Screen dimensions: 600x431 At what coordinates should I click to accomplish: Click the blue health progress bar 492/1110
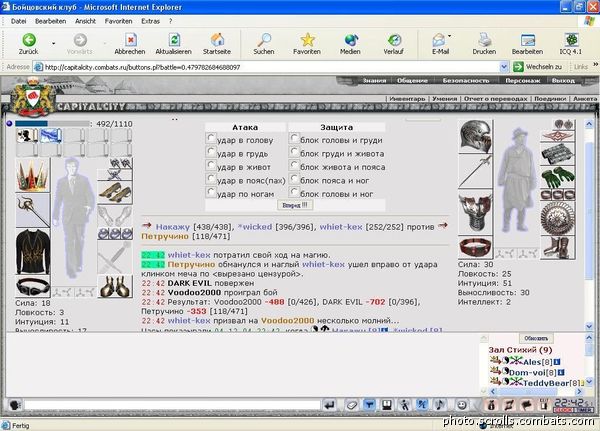(52, 124)
